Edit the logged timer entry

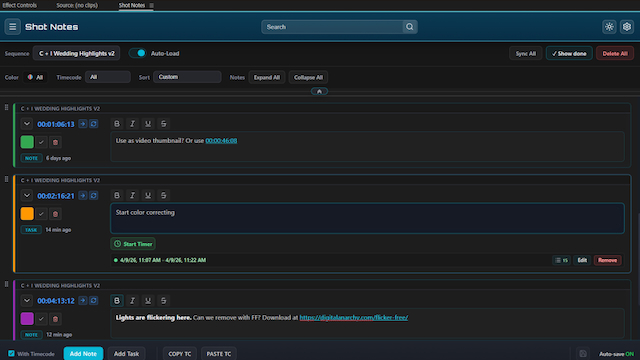coord(582,260)
